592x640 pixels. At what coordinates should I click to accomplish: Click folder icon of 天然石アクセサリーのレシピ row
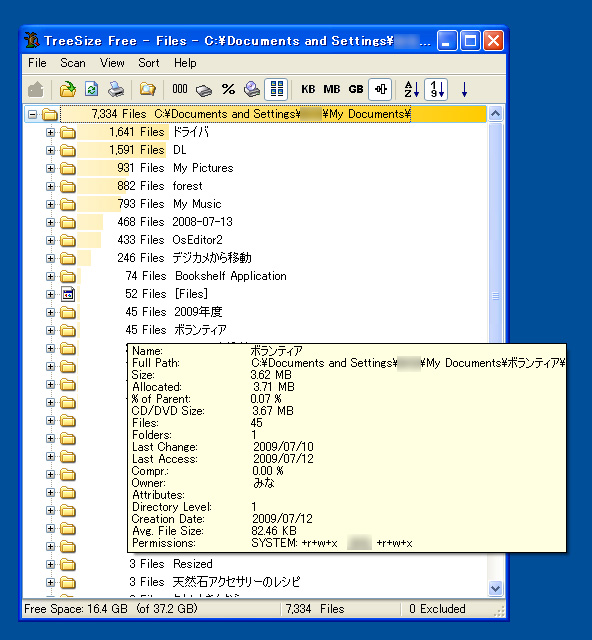(68, 583)
